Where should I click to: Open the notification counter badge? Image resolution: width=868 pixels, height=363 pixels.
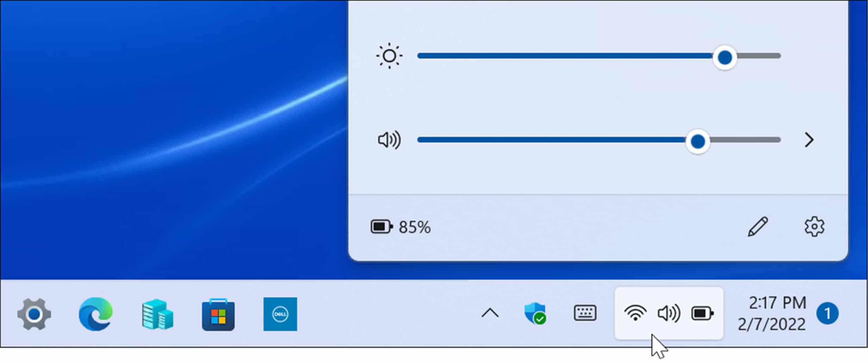829,313
